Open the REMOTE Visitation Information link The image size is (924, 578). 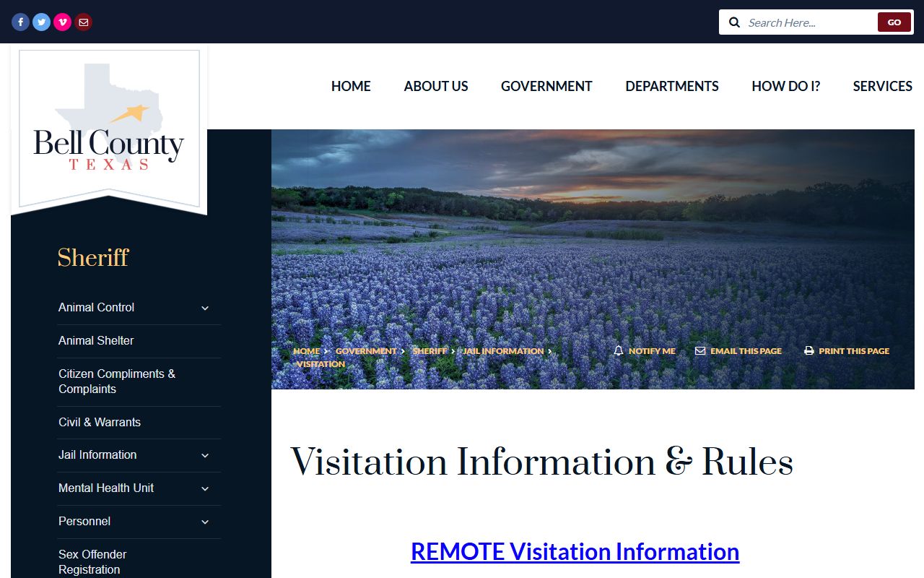click(575, 551)
